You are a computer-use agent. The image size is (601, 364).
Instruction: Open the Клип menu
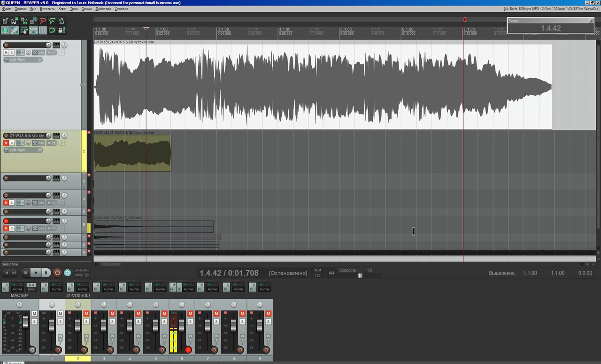pos(62,9)
